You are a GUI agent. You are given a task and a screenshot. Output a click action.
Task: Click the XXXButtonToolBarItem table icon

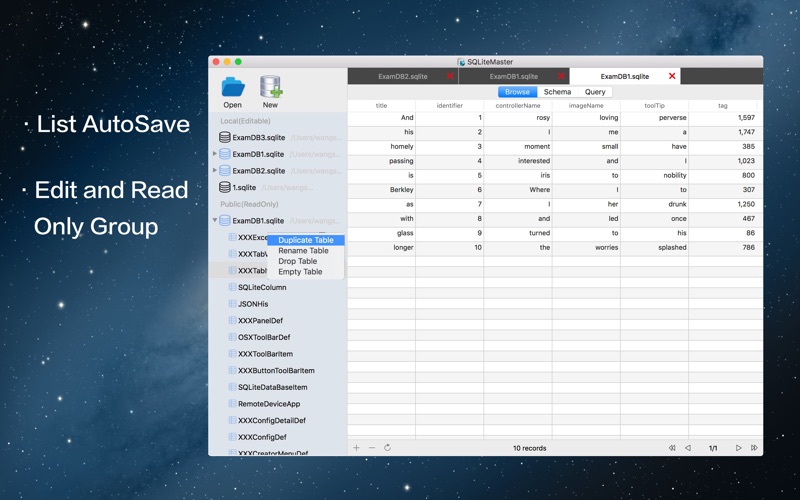[x=232, y=370]
